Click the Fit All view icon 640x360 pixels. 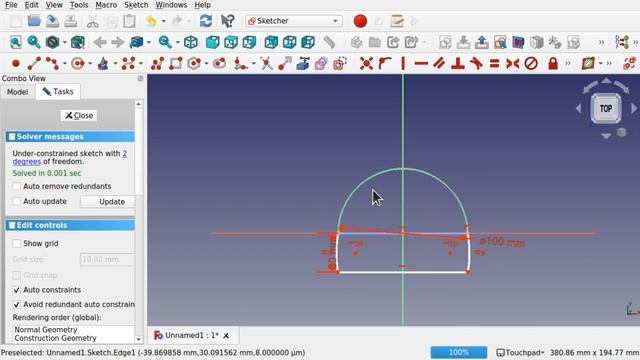(16, 42)
